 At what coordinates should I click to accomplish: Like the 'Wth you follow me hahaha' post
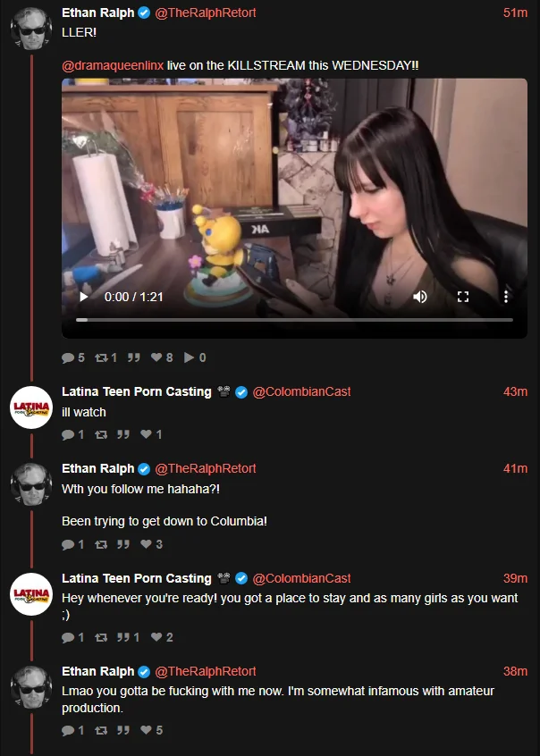(151, 544)
